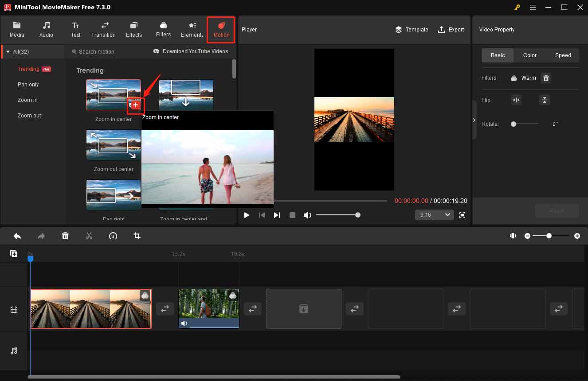Open Download YouTube Videos link
The height and width of the screenshot is (381, 588).
pos(191,51)
